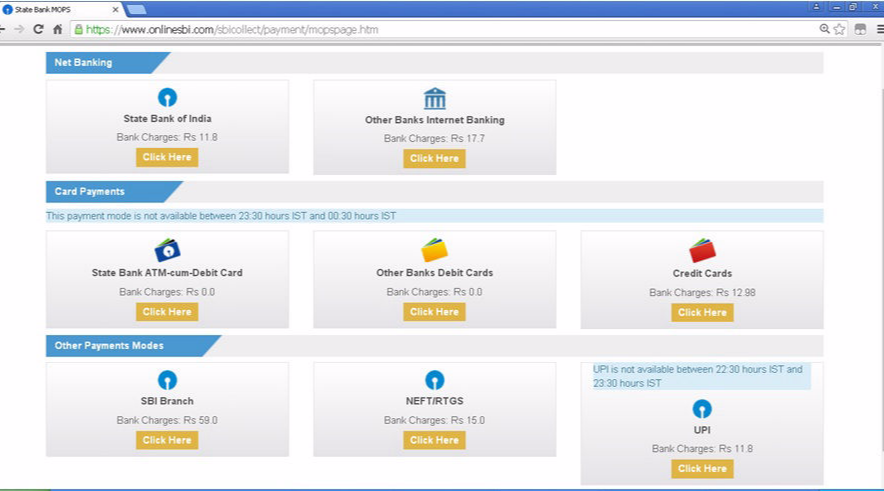Click the Other Banks Internet Banking building icon
This screenshot has width=884, height=491.
(x=434, y=98)
